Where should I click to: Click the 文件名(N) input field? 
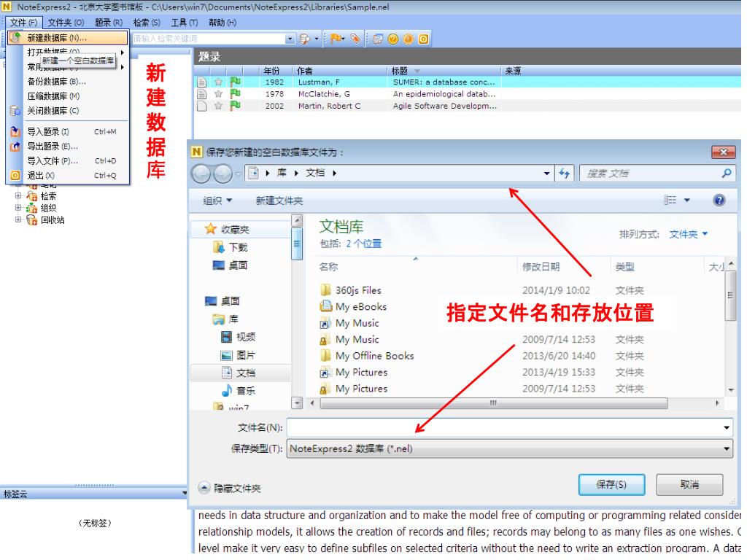pos(510,428)
